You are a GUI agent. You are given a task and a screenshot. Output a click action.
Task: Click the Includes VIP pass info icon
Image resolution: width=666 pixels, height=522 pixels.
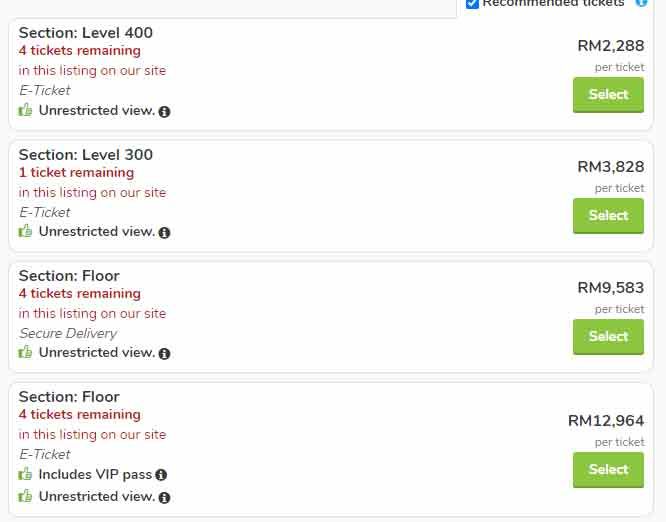[161, 476]
